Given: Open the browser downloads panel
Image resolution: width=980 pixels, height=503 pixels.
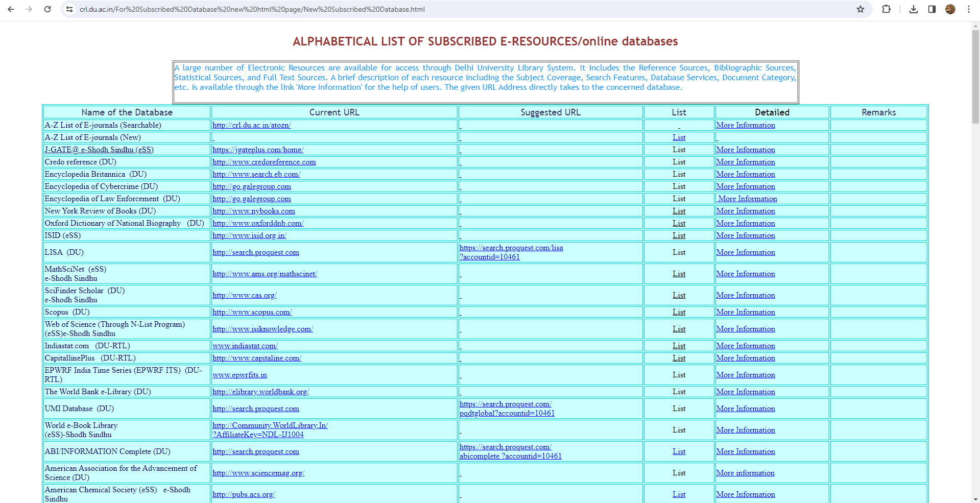Looking at the screenshot, I should (x=914, y=9).
